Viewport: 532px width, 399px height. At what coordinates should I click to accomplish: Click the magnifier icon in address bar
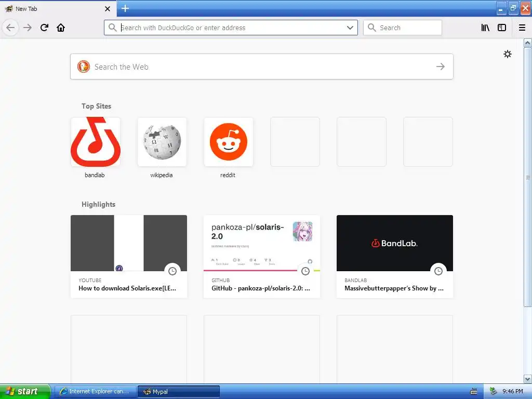[x=112, y=28]
